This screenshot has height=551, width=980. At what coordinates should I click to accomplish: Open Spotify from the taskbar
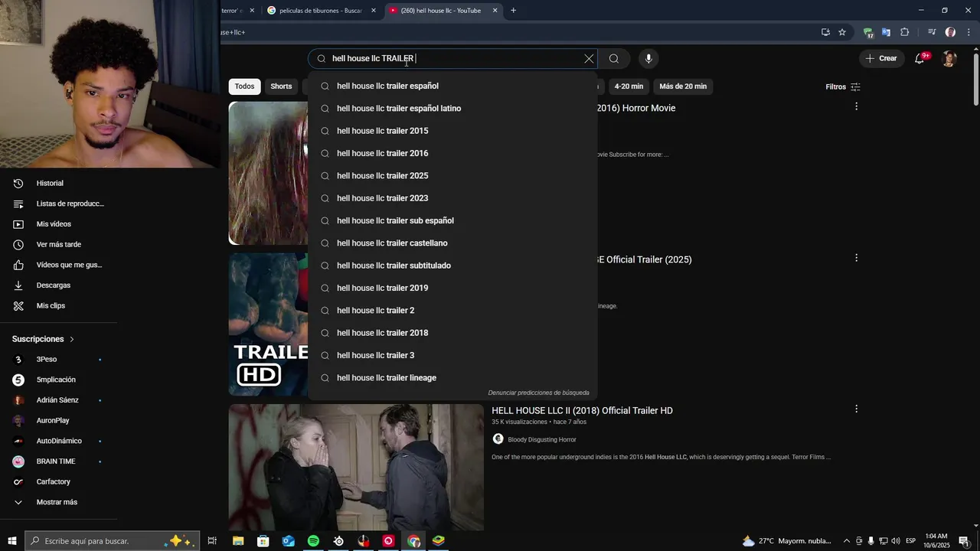click(x=313, y=541)
